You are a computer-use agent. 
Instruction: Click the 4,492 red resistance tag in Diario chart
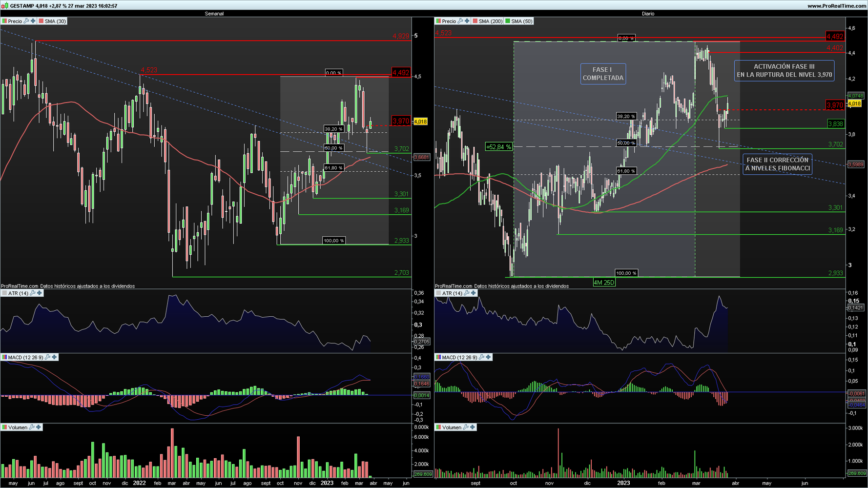[x=835, y=37]
